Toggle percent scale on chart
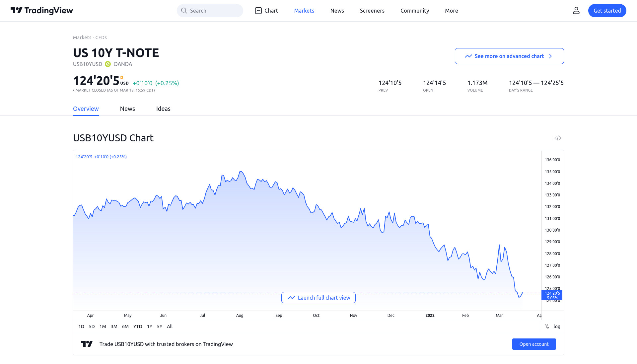This screenshot has width=637, height=364. 547,327
